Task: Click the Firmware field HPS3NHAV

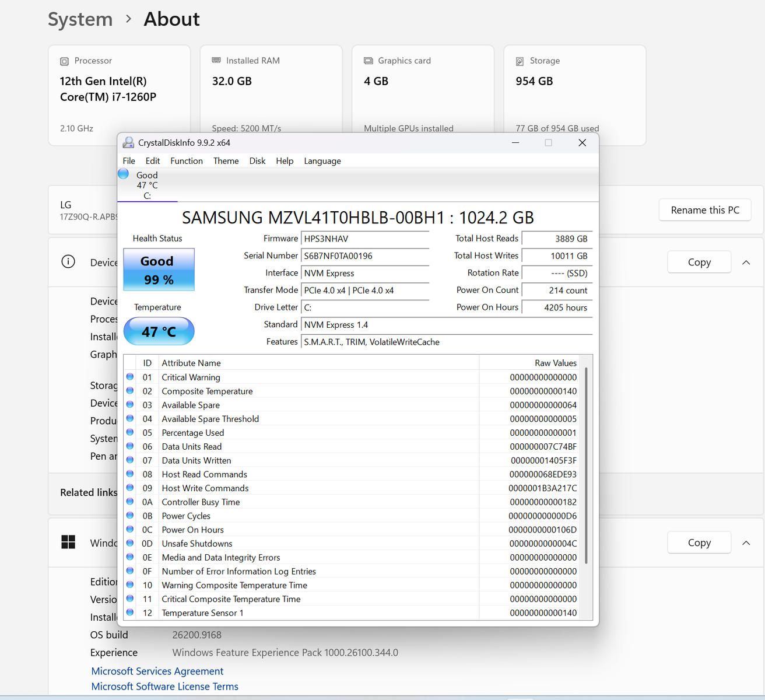Action: (365, 239)
